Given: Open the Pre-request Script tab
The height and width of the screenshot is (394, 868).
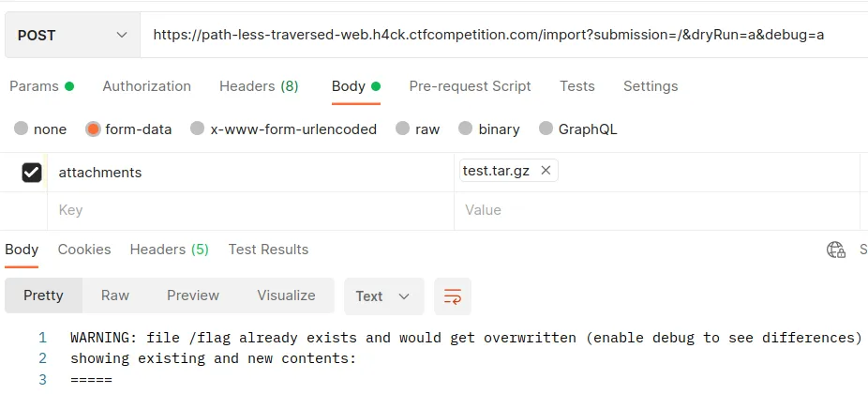Looking at the screenshot, I should 470,86.
